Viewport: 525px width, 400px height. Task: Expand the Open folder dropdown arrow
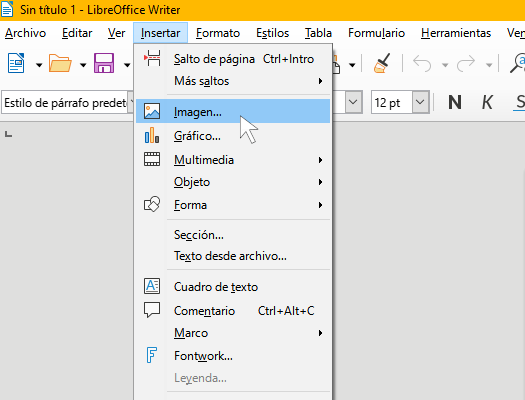tap(83, 65)
